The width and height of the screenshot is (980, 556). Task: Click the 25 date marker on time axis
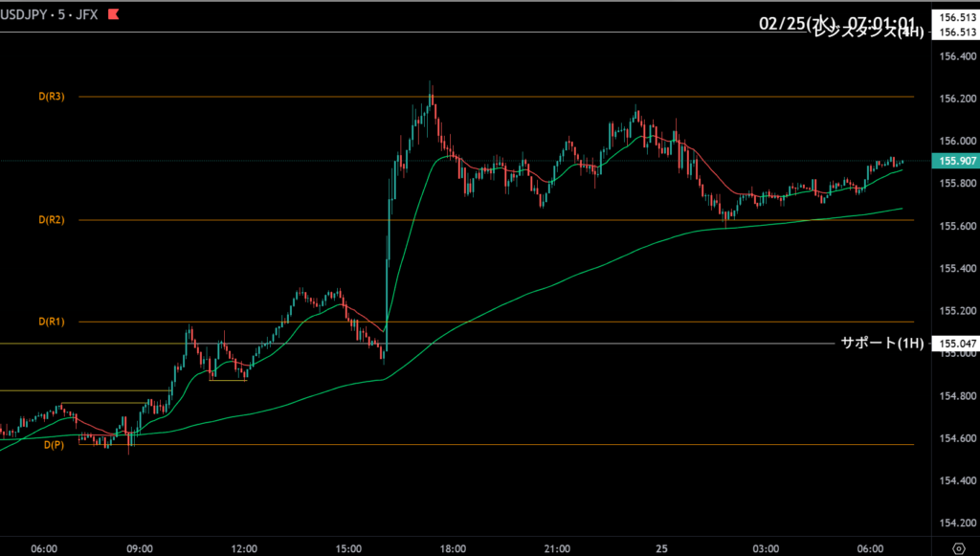661,549
